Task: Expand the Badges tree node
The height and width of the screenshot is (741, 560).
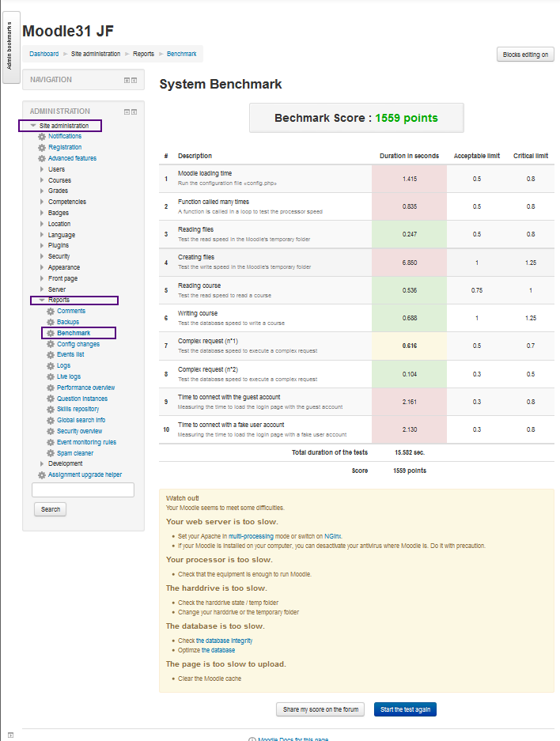Action: [x=42, y=213]
